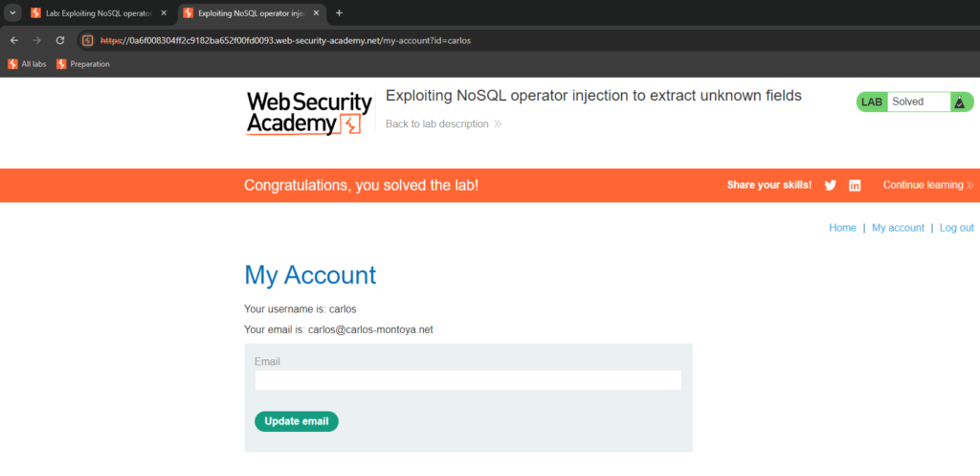Go forward using browser forward arrow
Screen dimensions: 980x476
click(37, 40)
